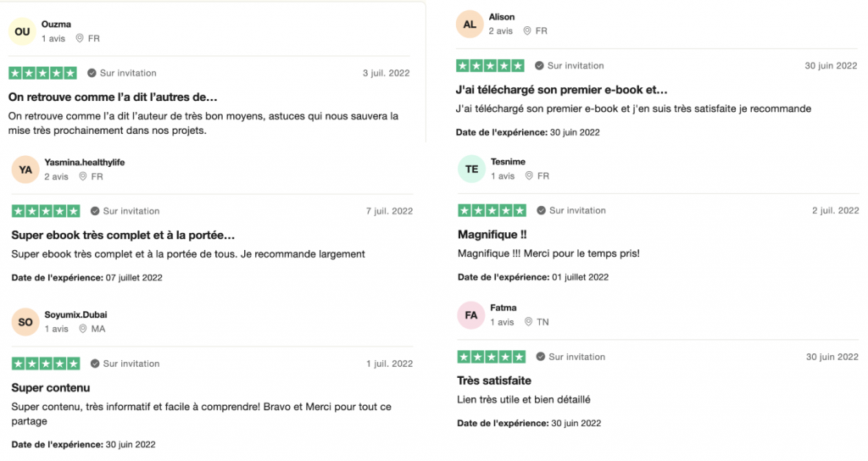Image resolution: width=868 pixels, height=461 pixels.
Task: Click the "3 juil. 2022" review date
Action: (386, 73)
